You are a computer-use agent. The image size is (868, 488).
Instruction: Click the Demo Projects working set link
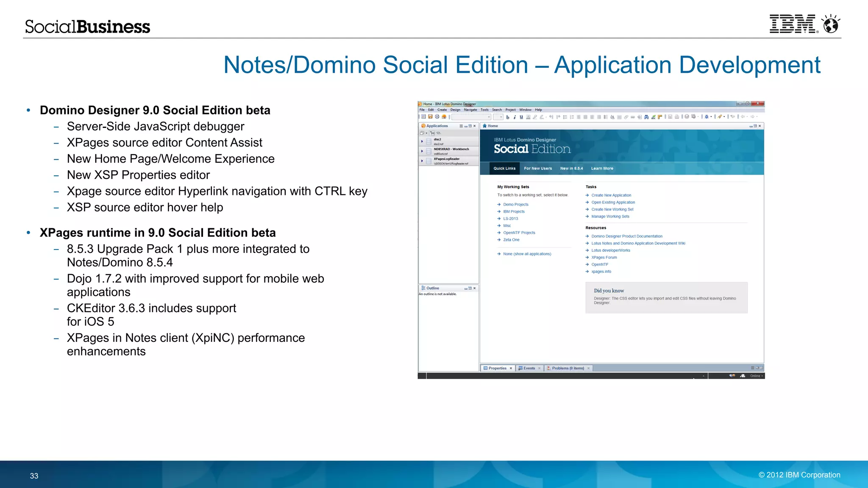(516, 205)
